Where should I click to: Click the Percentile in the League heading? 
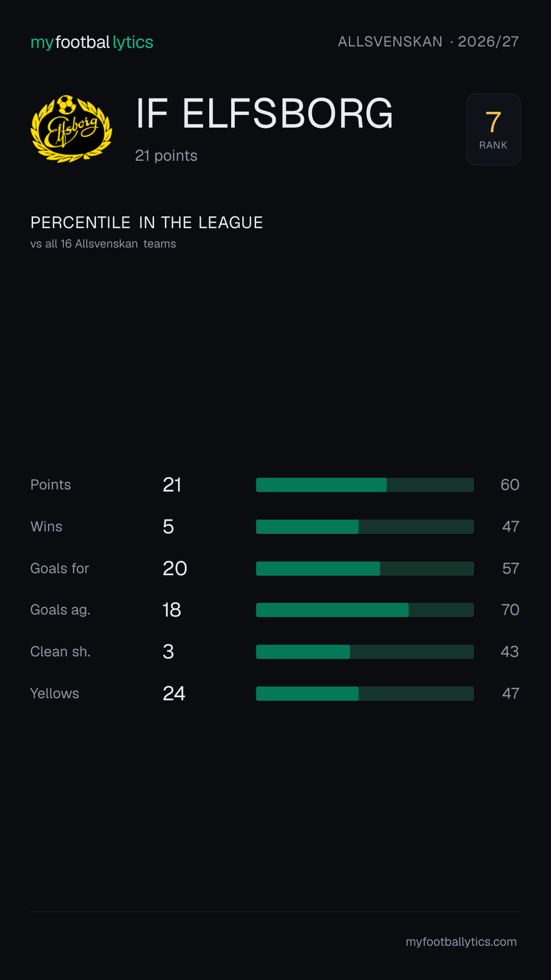146,223
